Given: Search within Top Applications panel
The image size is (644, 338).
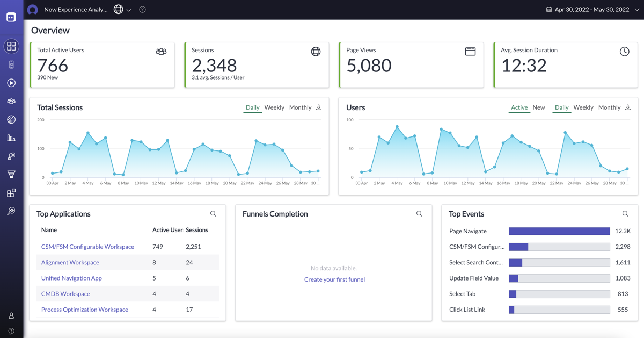Looking at the screenshot, I should pyautogui.click(x=213, y=214).
